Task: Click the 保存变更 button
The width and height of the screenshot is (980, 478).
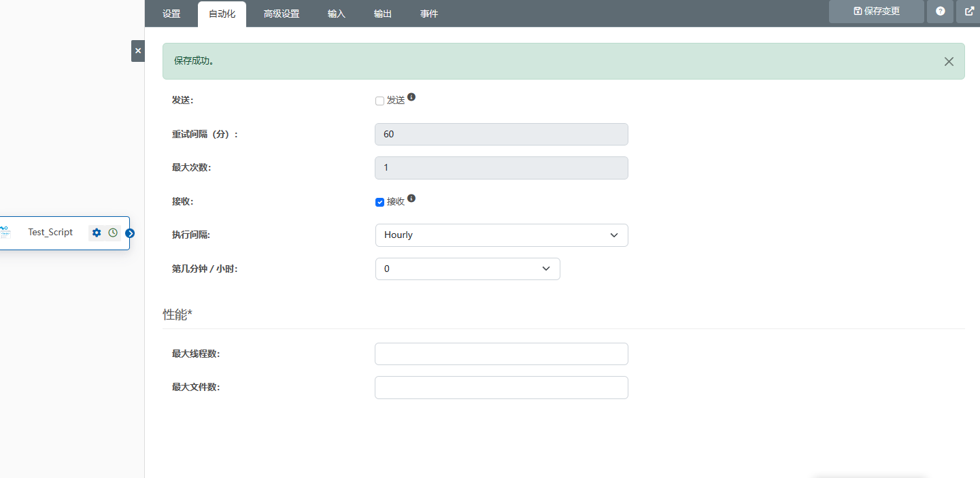Action: pos(877,12)
